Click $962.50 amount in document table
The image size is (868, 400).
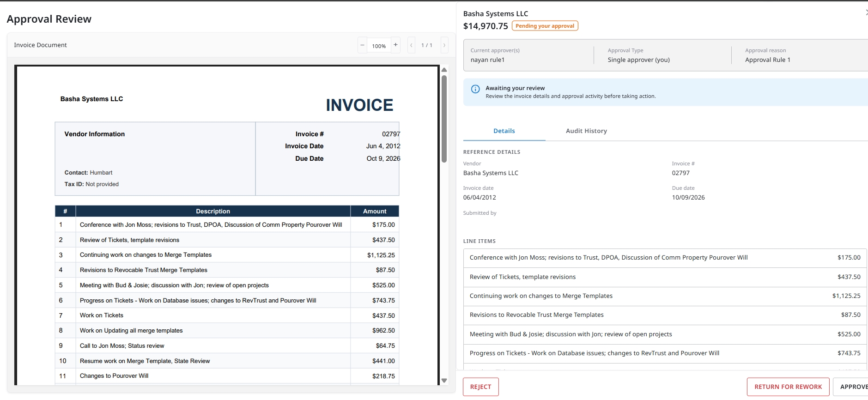pos(383,331)
